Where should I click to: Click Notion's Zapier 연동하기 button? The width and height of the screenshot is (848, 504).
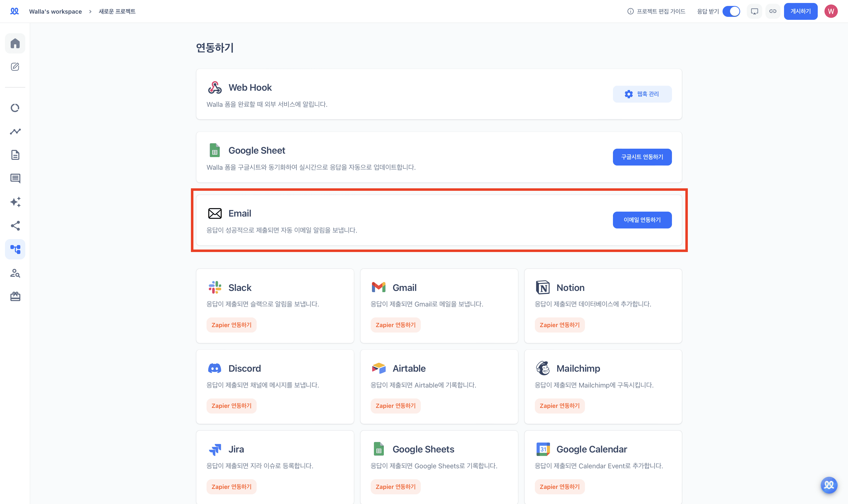559,325
